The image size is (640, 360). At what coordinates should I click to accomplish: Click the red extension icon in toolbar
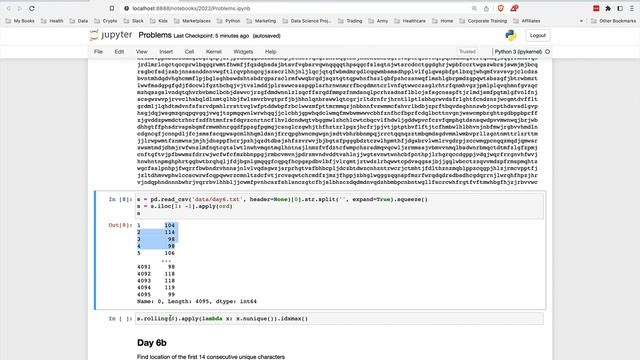(x=596, y=8)
